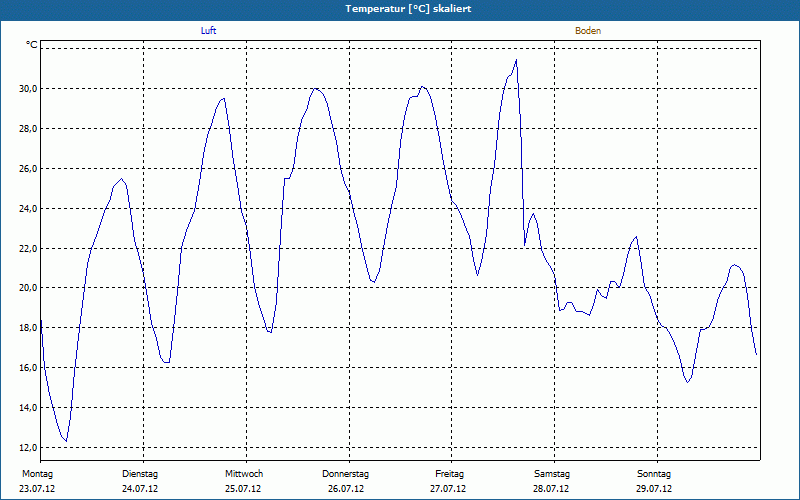Click the 22,0 y-axis value

coord(29,248)
